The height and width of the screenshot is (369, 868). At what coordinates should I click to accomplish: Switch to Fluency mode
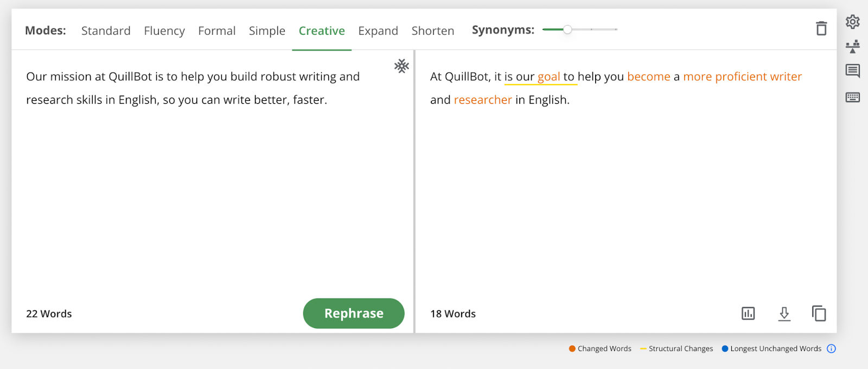(x=164, y=31)
